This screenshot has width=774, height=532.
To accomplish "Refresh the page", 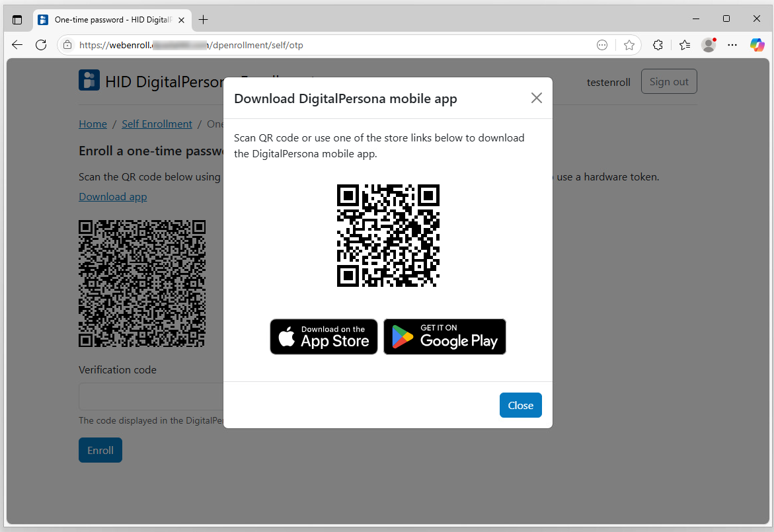I will (41, 45).
